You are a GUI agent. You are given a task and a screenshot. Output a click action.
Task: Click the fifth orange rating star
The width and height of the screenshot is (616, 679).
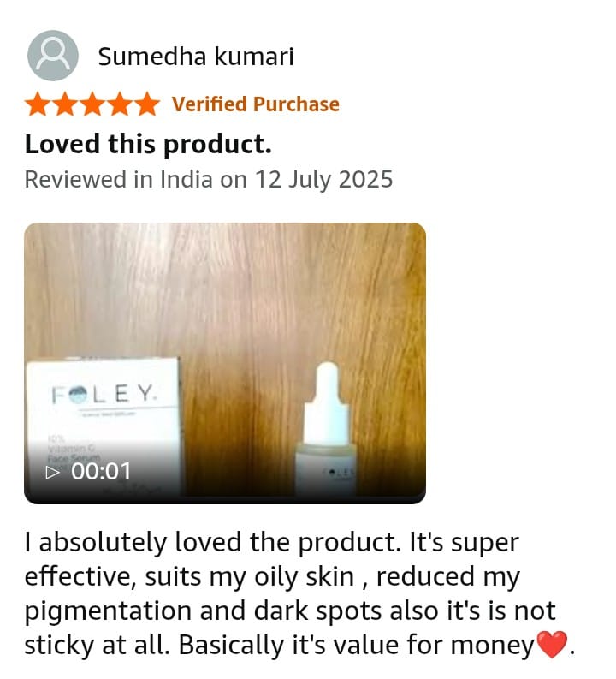[146, 104]
